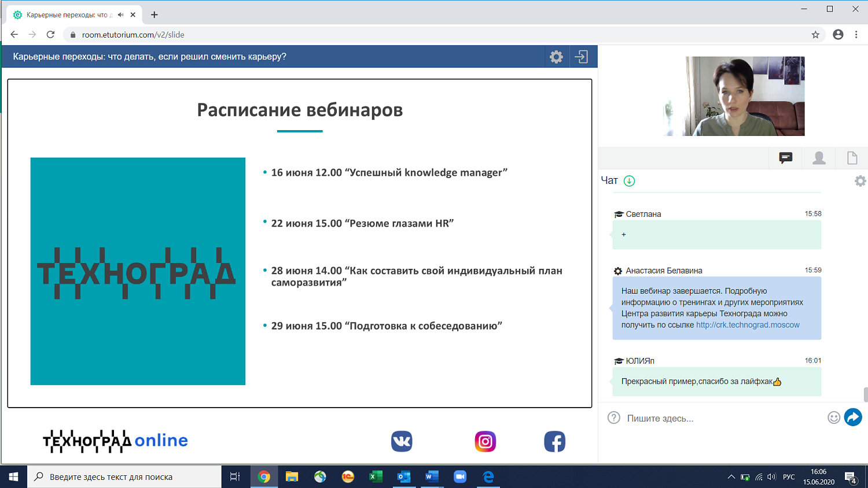Image resolution: width=868 pixels, height=488 pixels.
Task: Click '29 июня 15.00 Подготовка к собеседованию'
Action: (387, 326)
